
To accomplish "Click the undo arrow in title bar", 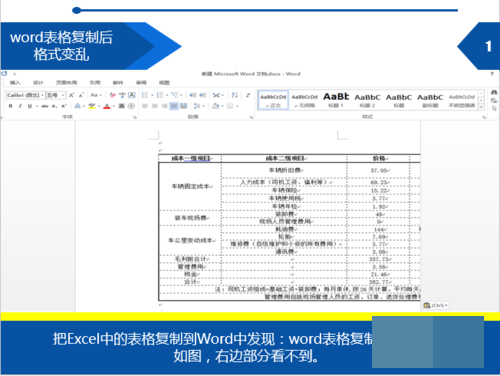I will click(x=4, y=73).
